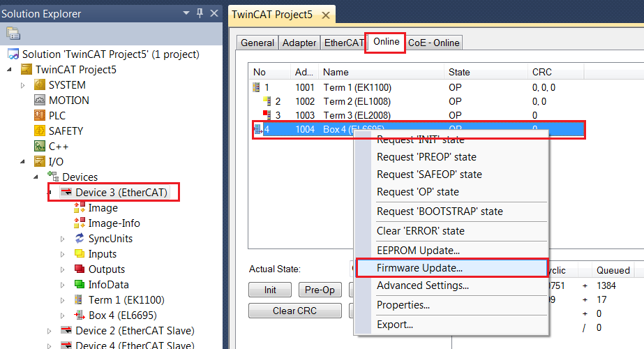
Task: Click the Term 1 (EK1100) tree icon
Action: tap(78, 299)
